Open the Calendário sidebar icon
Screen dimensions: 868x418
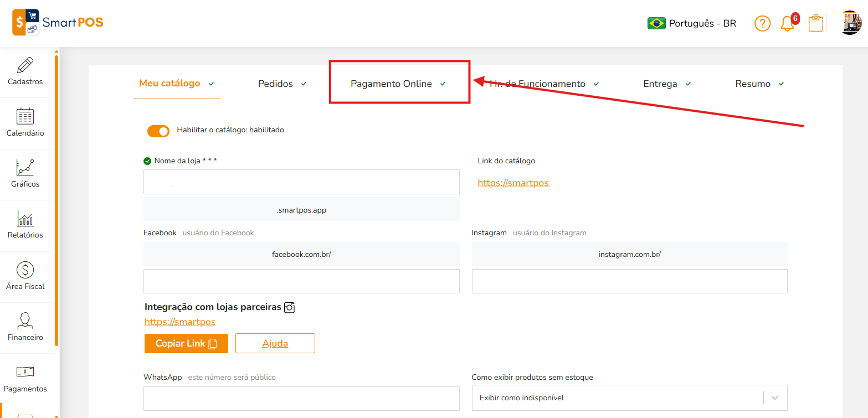25,116
